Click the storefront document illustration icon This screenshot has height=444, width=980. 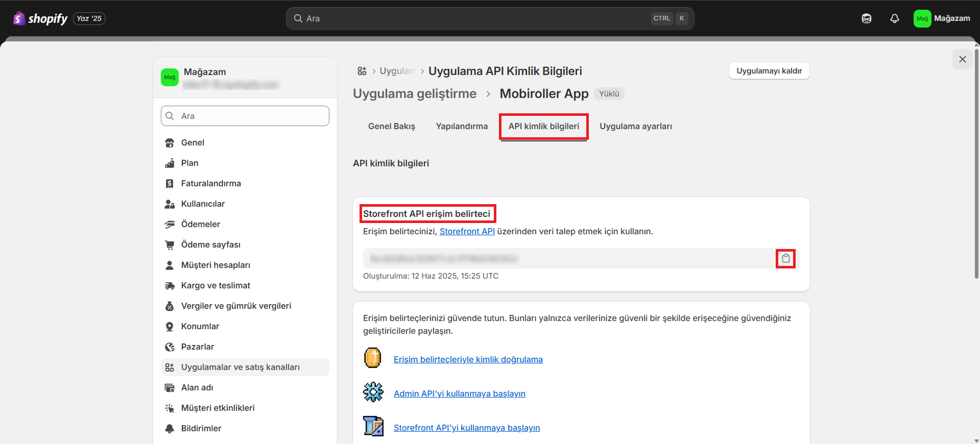pyautogui.click(x=373, y=426)
